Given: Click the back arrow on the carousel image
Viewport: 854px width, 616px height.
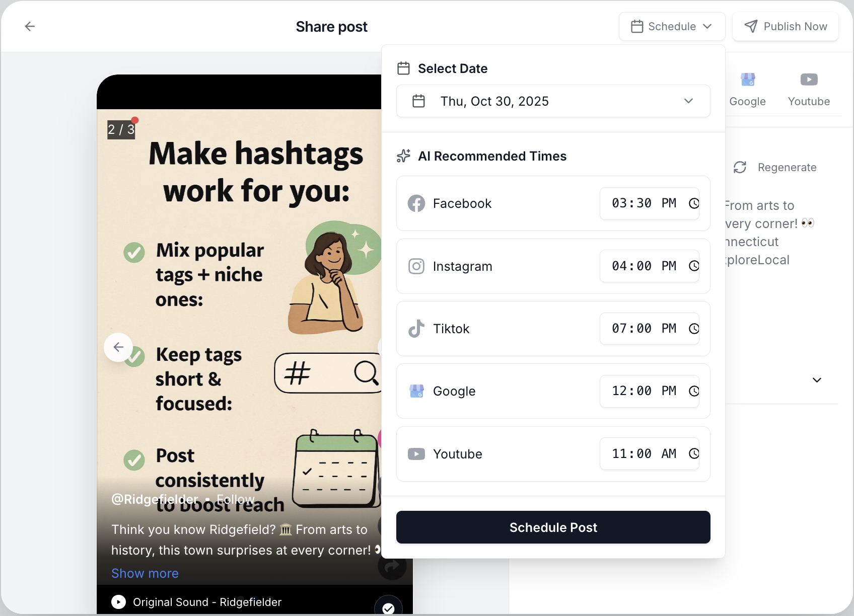Looking at the screenshot, I should pos(118,347).
